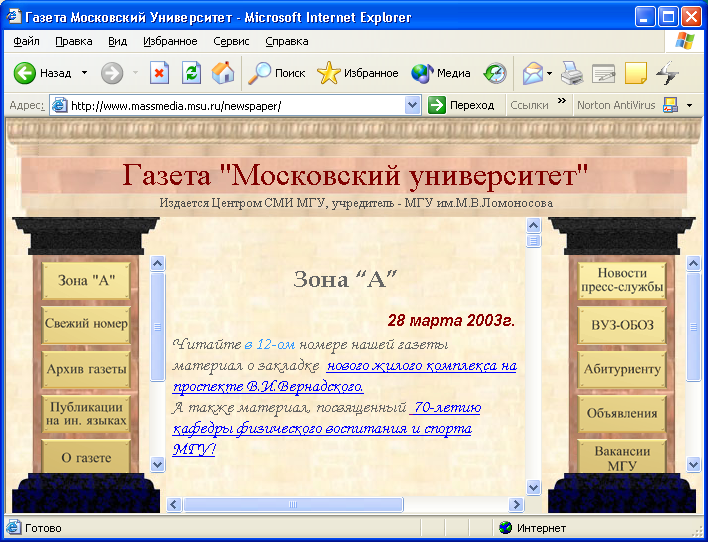The image size is (708, 542).
Task: Open the ВУЗ-ОБОЗ button
Action: point(622,325)
